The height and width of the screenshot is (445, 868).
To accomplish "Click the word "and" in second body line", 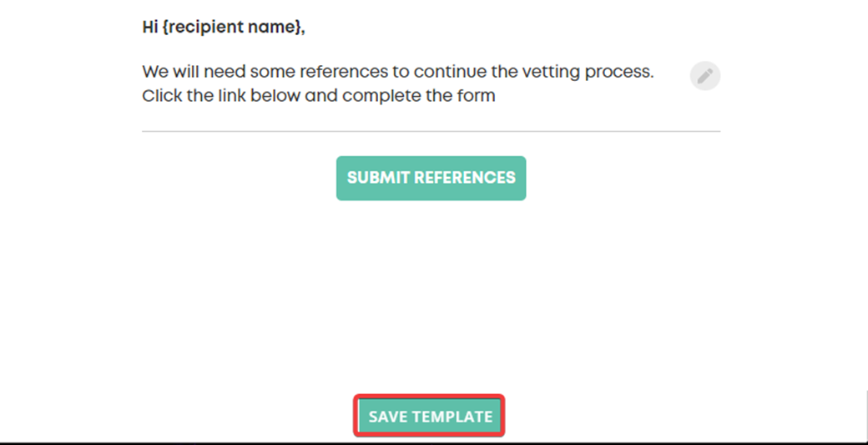I will click(321, 96).
